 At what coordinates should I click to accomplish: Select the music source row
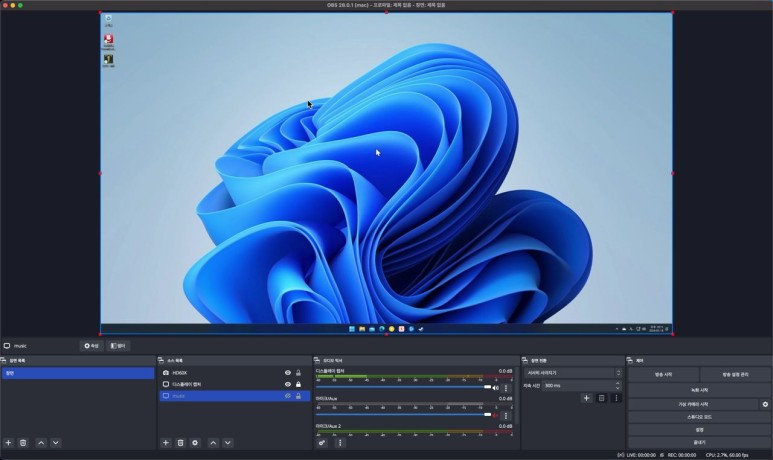(235, 396)
